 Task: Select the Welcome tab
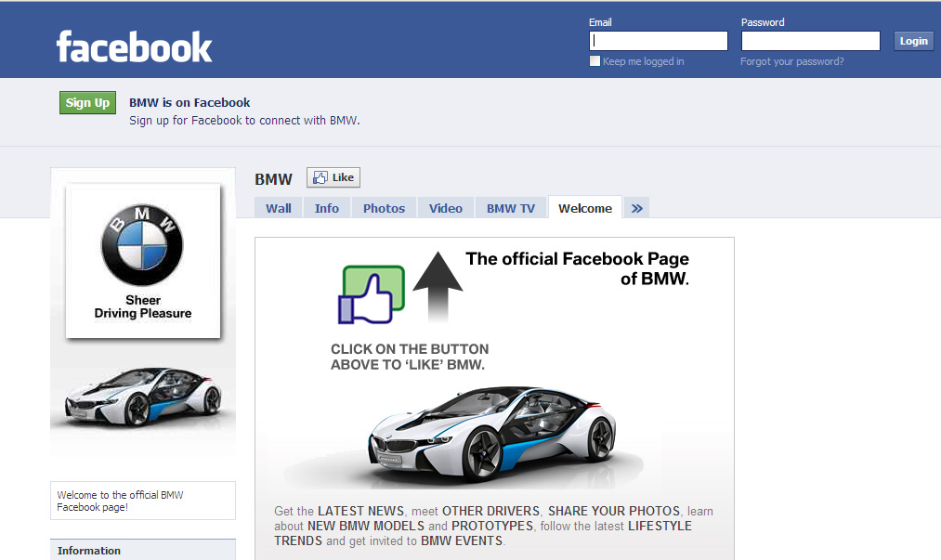tap(585, 208)
